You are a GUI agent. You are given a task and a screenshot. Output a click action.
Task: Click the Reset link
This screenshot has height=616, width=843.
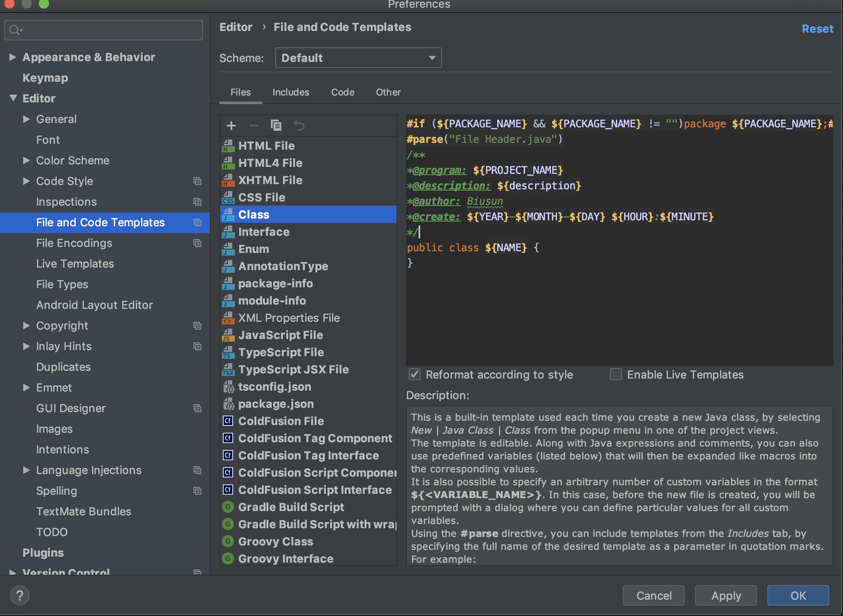[x=817, y=29]
